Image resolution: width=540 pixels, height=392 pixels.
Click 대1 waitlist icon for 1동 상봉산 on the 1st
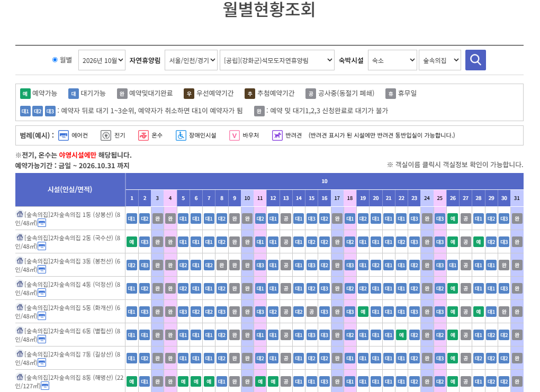click(131, 218)
